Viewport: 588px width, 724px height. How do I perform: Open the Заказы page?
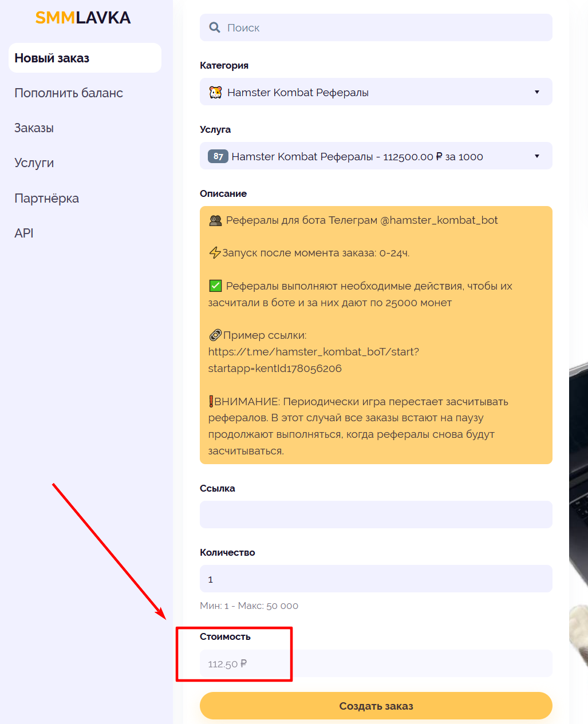tap(34, 128)
